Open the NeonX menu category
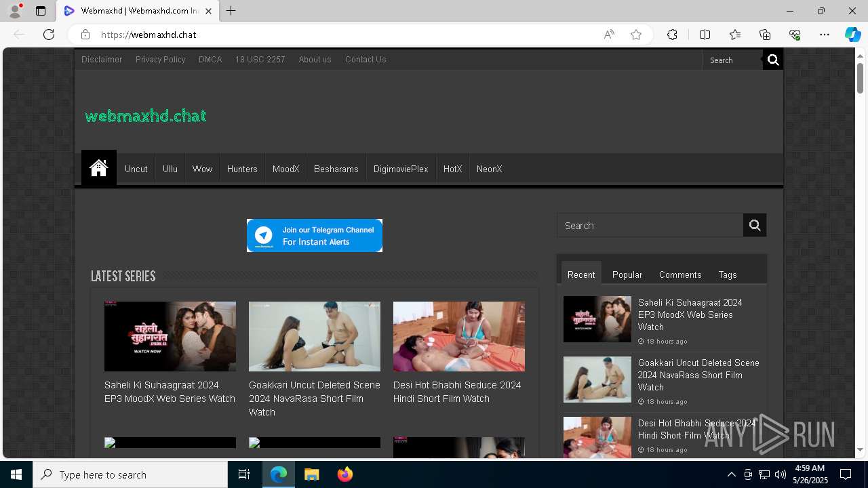Viewport: 868px width, 488px height. point(490,169)
